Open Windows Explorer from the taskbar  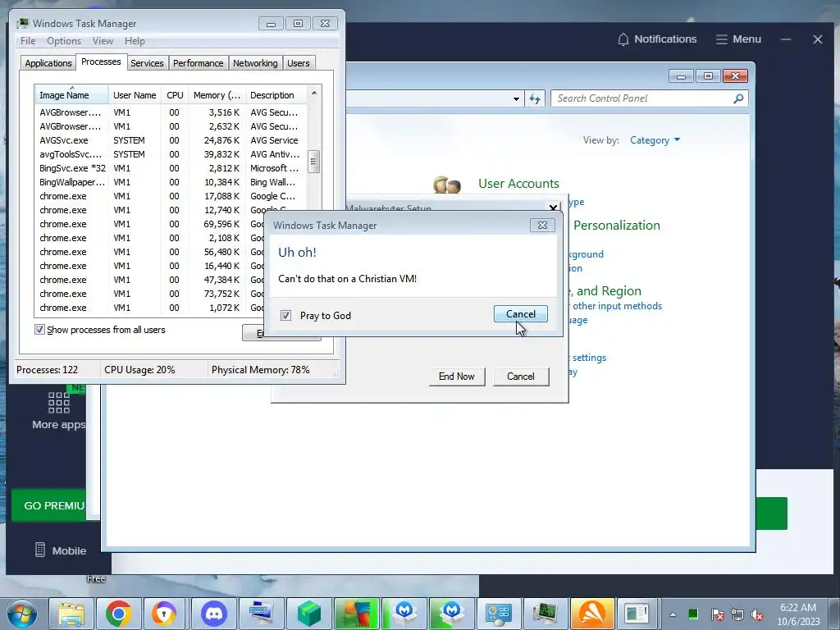point(72,614)
